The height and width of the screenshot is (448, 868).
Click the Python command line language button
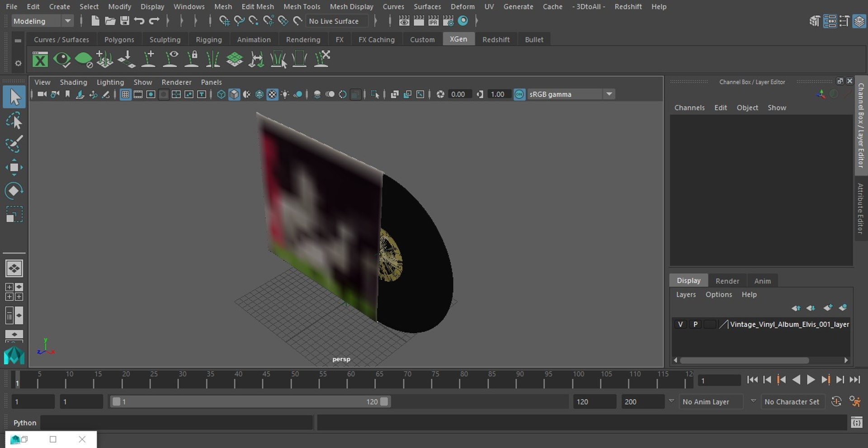click(x=25, y=423)
